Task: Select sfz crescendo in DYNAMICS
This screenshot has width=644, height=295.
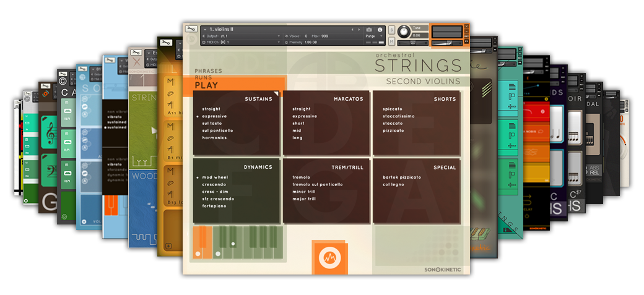Action: point(218,199)
